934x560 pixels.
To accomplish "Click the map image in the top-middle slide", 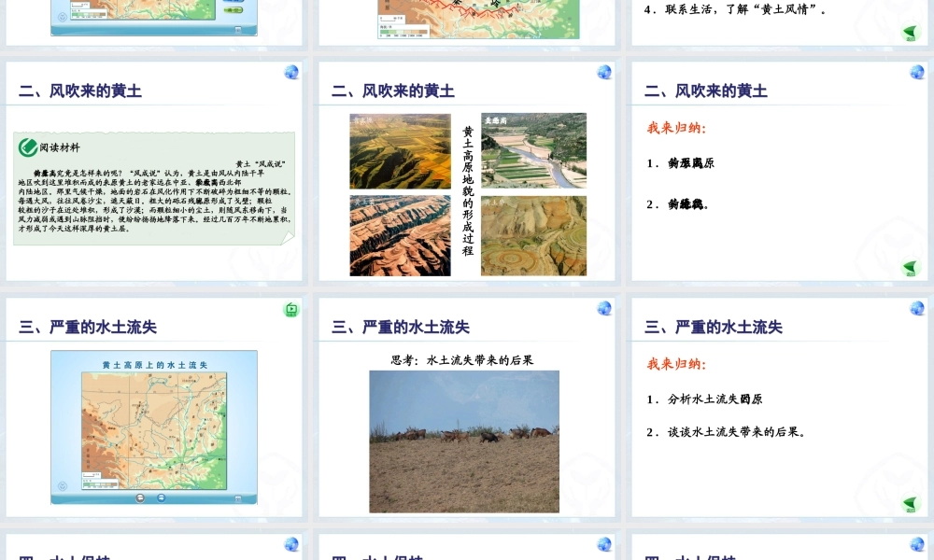I will pos(478,19).
